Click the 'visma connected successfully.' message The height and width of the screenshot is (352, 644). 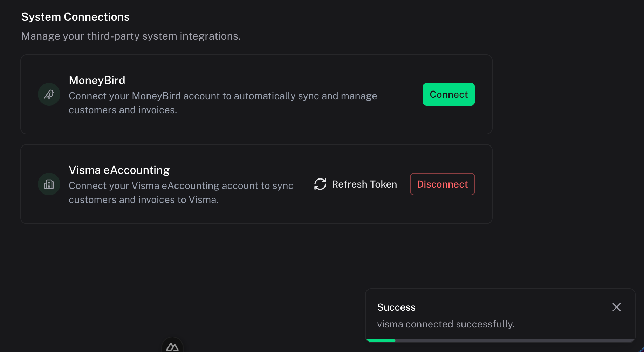[x=446, y=324]
